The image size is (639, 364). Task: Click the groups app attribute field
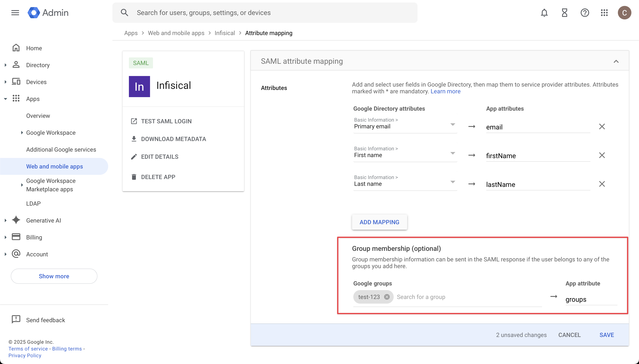[x=591, y=299]
